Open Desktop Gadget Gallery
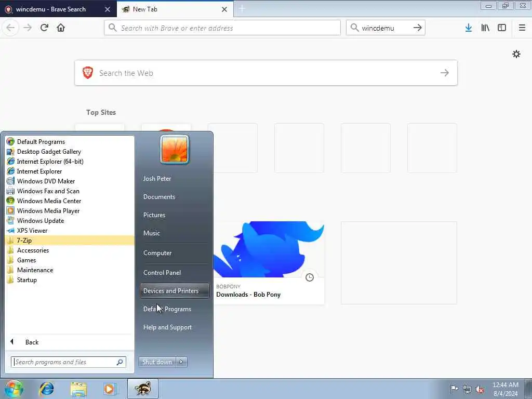 (70, 151)
